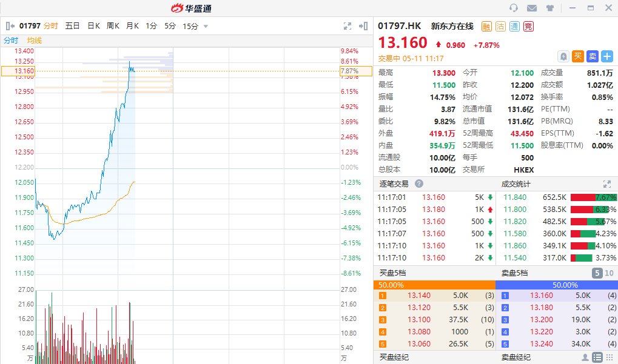This screenshot has height=364, width=618.
Task: Click the blue 卖 sell button
Action: point(593,56)
